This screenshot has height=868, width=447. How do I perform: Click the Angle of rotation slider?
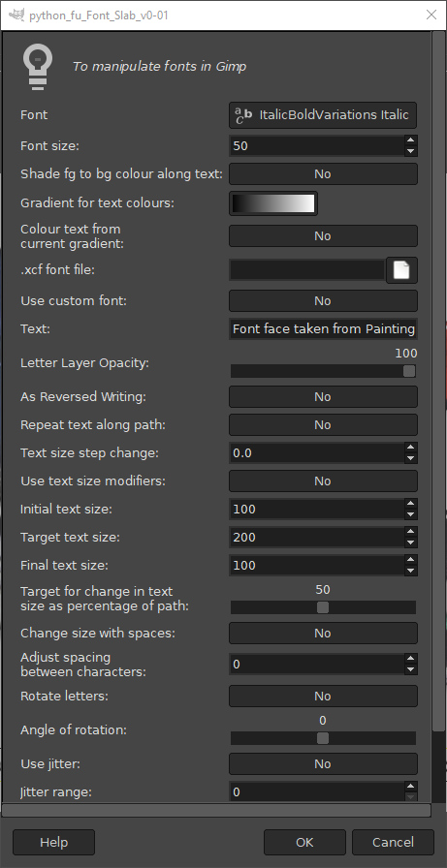[x=323, y=738]
